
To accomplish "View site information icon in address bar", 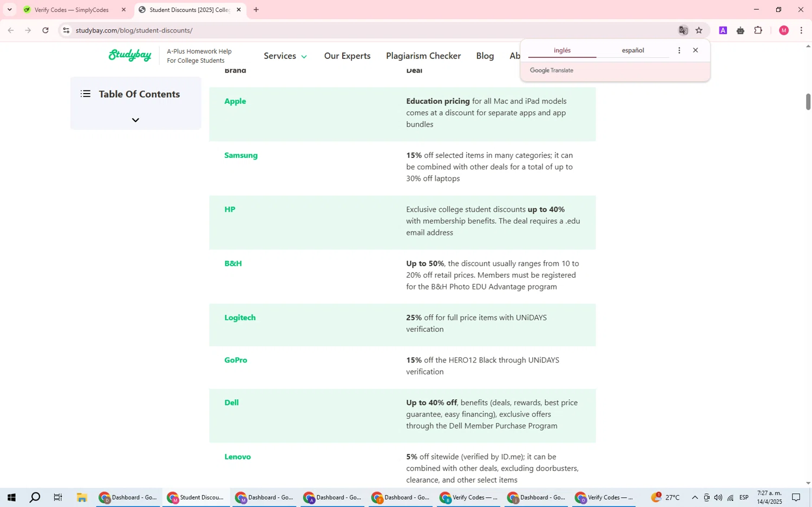I will tap(66, 30).
